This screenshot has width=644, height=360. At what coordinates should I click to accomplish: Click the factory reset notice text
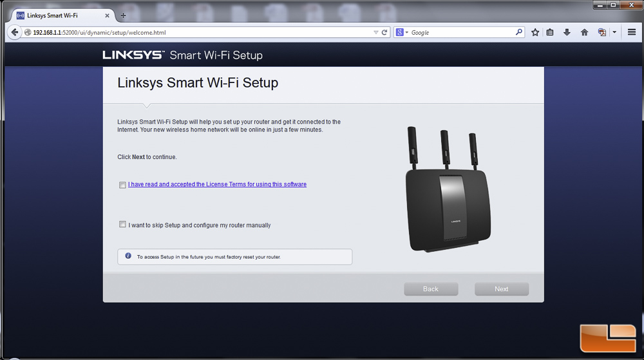coord(209,257)
